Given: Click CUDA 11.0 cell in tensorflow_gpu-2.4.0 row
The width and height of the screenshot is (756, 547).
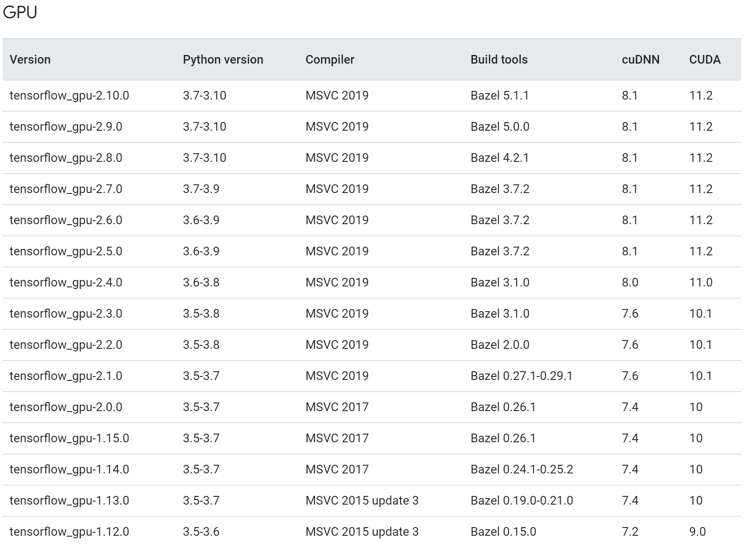Looking at the screenshot, I should (701, 283).
